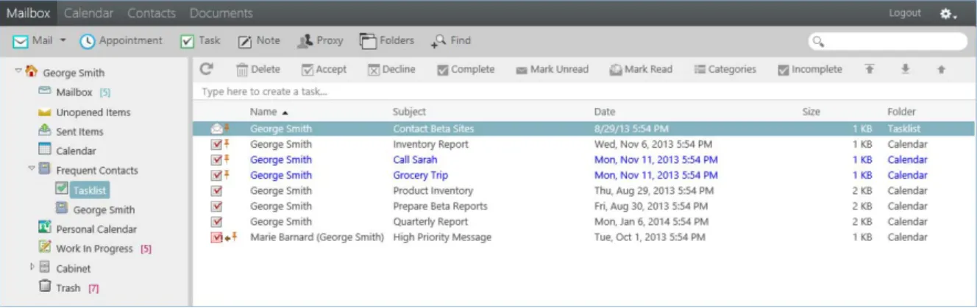Mark selected task Complete
Image resolution: width=980 pixels, height=308 pixels.
tap(466, 69)
